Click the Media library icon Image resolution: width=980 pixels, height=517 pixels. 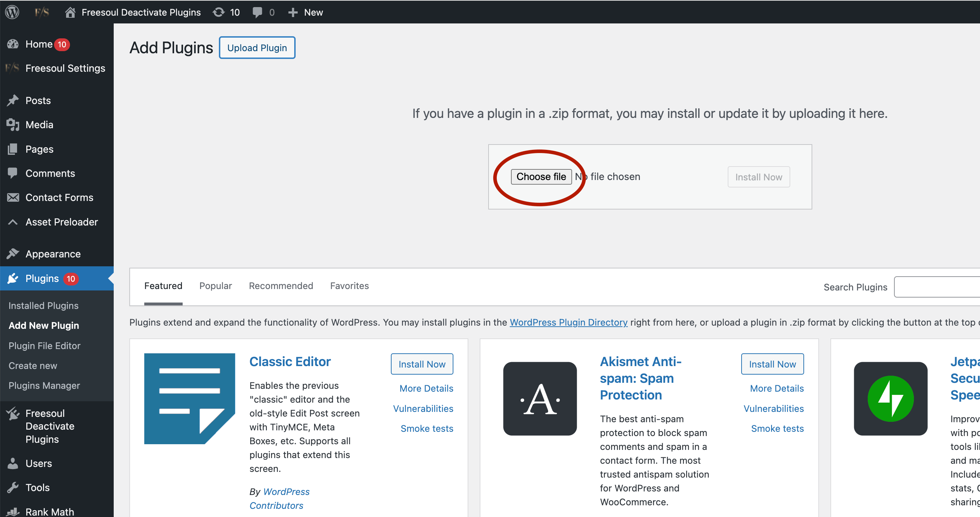13,125
